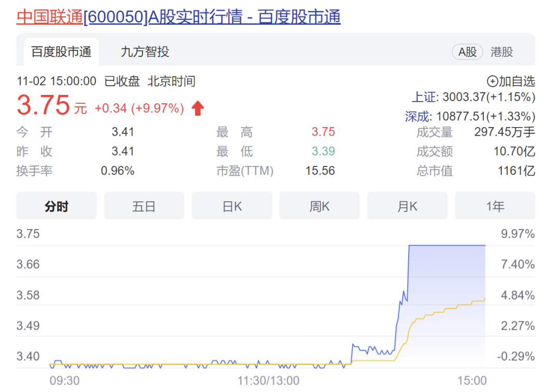Switch to the 九方智投 tab
Screen dimensions: 560x392
click(x=145, y=52)
